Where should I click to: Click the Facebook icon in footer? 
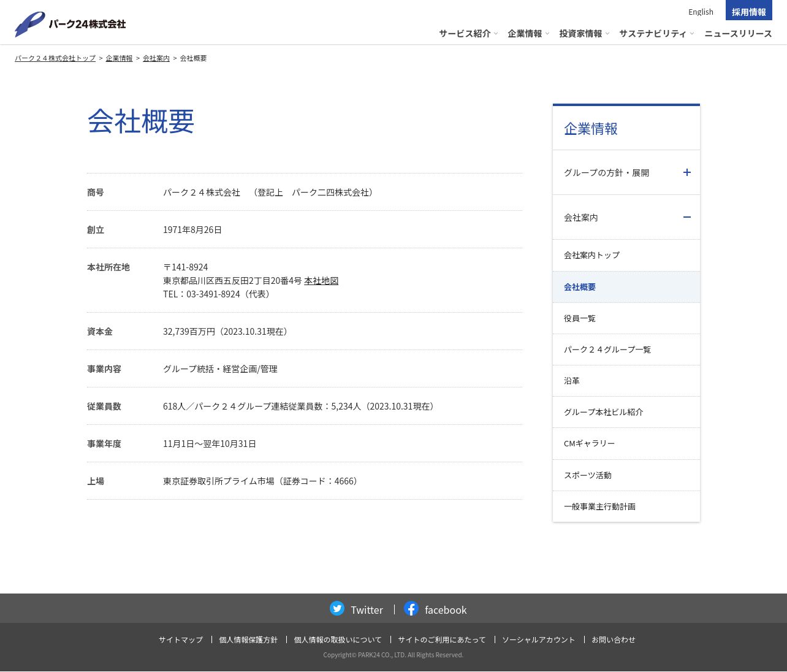pos(411,608)
